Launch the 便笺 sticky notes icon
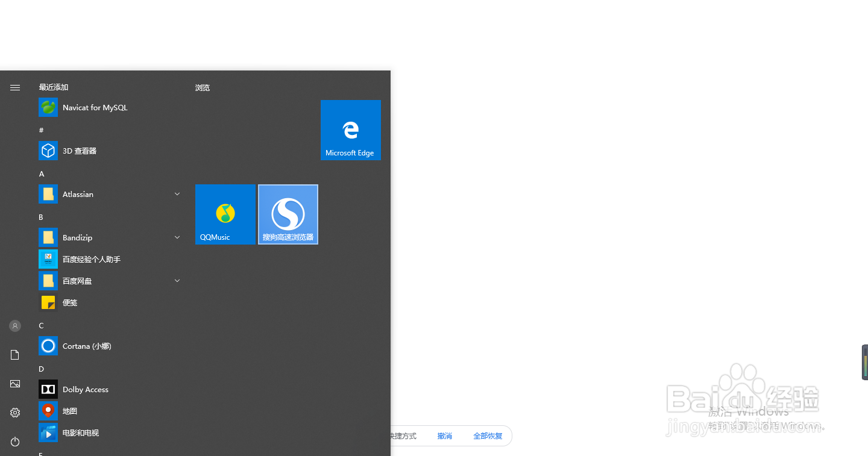The height and width of the screenshot is (456, 868). [x=48, y=302]
